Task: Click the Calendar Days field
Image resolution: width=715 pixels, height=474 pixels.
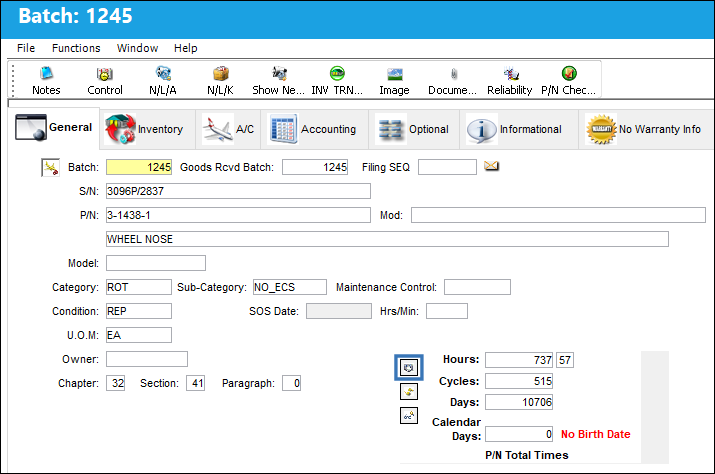Action: pos(519,434)
